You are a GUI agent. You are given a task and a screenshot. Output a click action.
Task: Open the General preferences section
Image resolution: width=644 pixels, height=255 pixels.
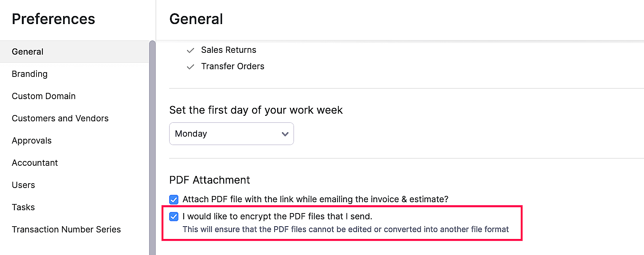coord(27,51)
